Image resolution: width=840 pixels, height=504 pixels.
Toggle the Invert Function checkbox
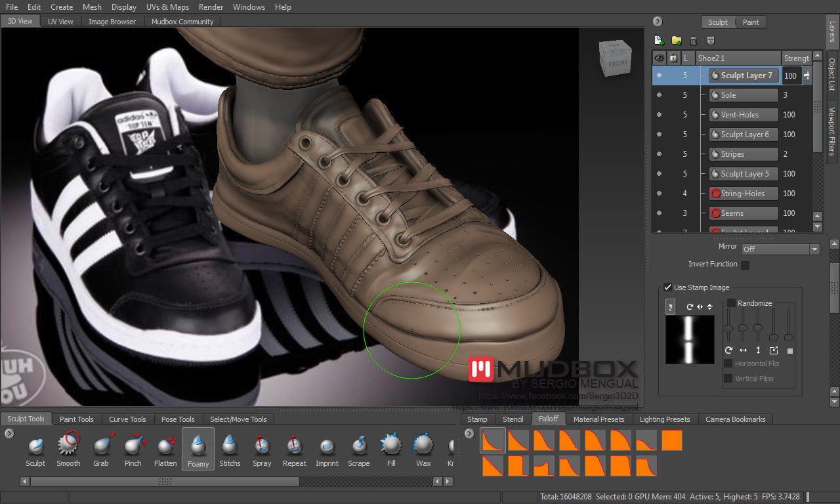[745, 264]
